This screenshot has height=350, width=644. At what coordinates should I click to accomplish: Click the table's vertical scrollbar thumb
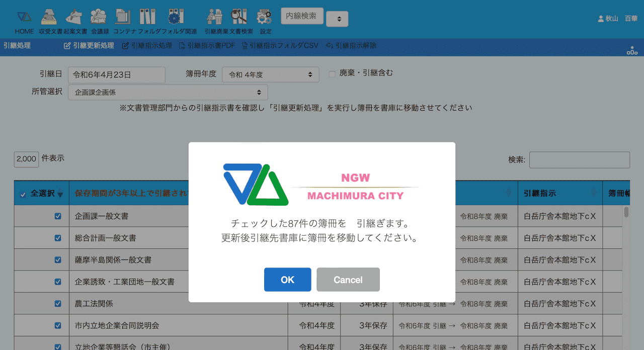tap(626, 212)
